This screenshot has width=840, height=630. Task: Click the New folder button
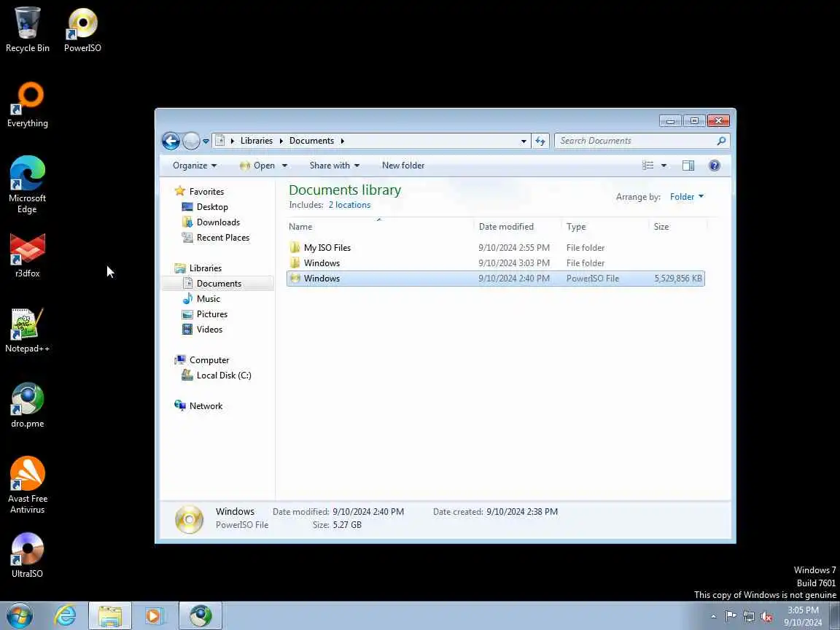(x=402, y=166)
